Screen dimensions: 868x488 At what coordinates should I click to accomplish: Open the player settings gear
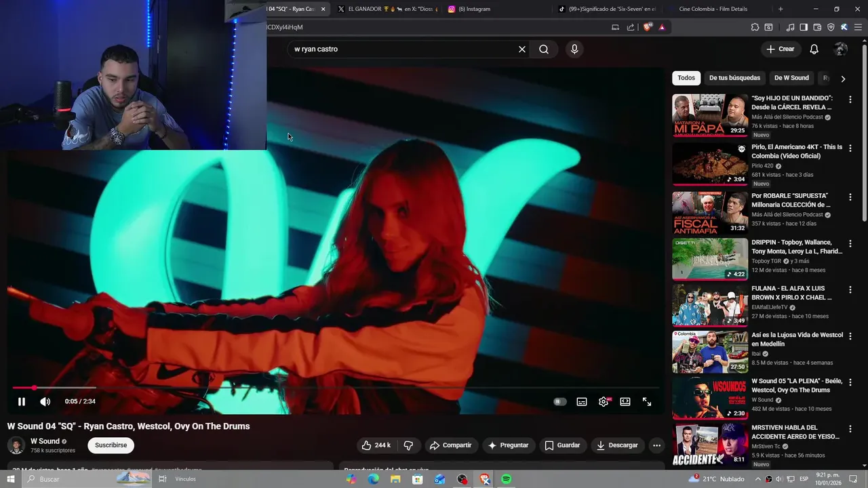pos(604,402)
